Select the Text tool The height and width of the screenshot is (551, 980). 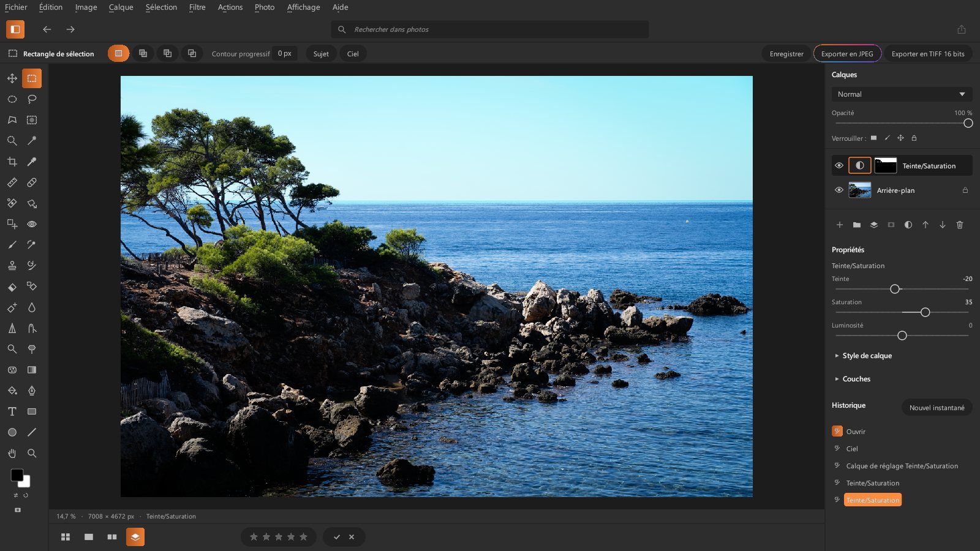coord(12,411)
